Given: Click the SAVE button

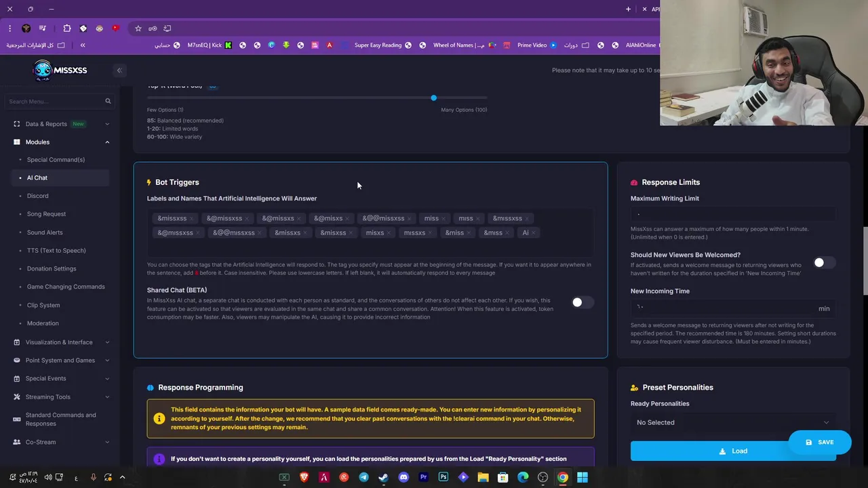Looking at the screenshot, I should [x=819, y=442].
